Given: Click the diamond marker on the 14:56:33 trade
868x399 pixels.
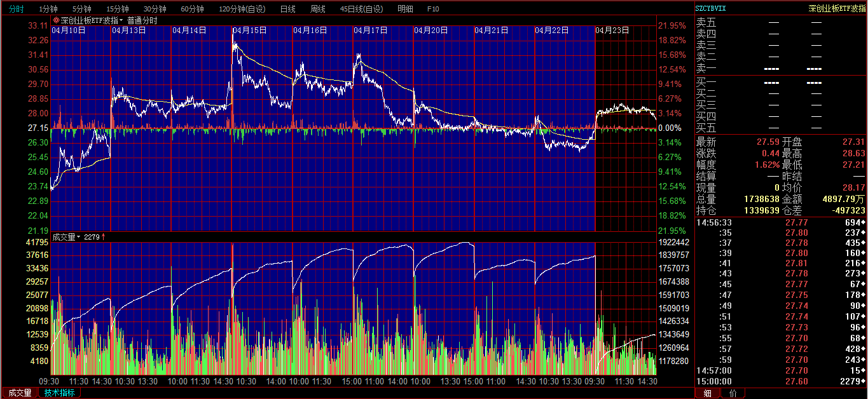Looking at the screenshot, I should pos(864,222).
